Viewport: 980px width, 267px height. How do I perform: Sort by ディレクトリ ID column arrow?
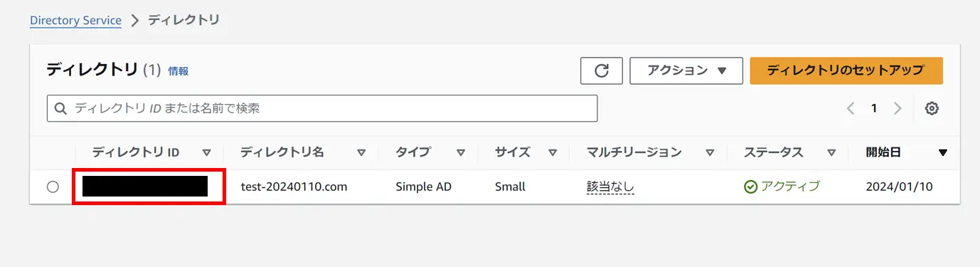[207, 152]
